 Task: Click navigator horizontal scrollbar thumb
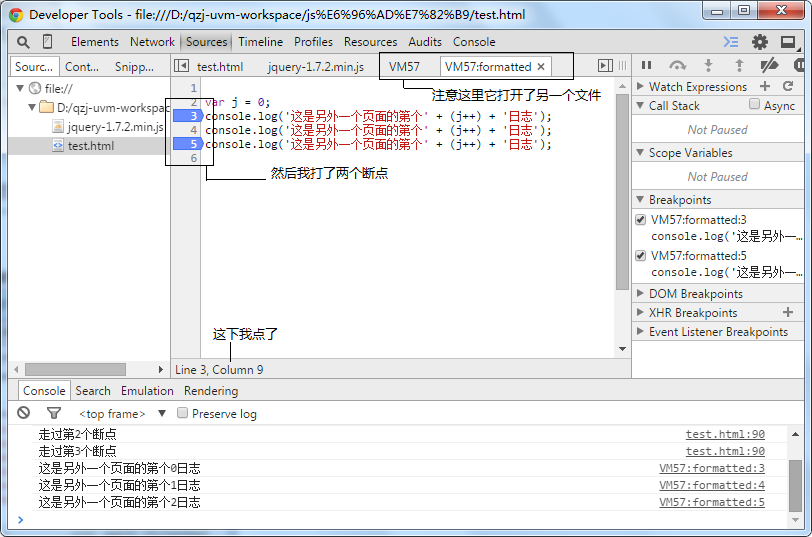(x=75, y=369)
